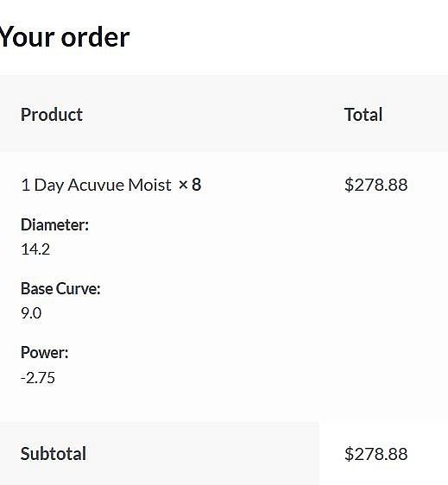Viewport: 448px width, 485px height.
Task: Click the word "order" in the heading
Action: click(x=96, y=38)
